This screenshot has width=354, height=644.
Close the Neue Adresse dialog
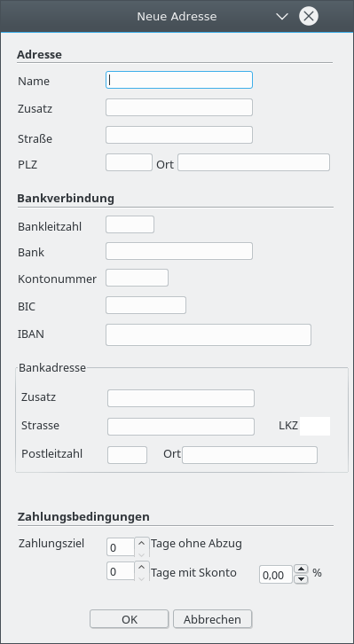(309, 17)
